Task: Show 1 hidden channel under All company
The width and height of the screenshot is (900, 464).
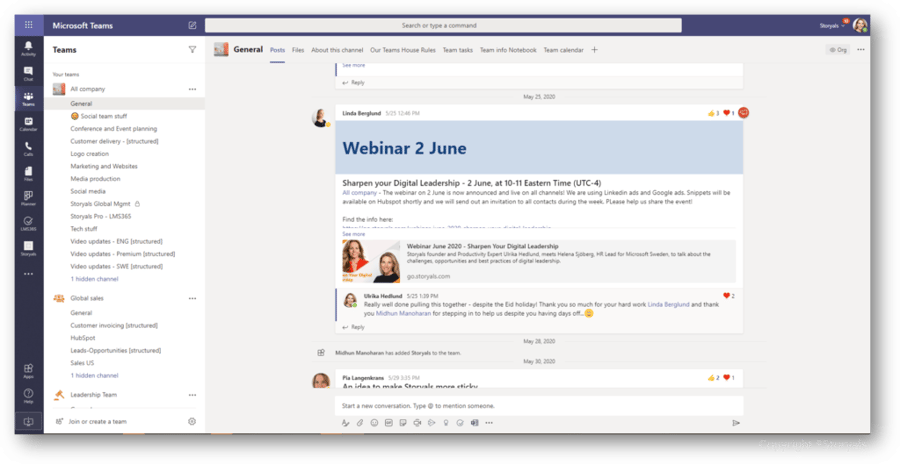Action: click(94, 279)
